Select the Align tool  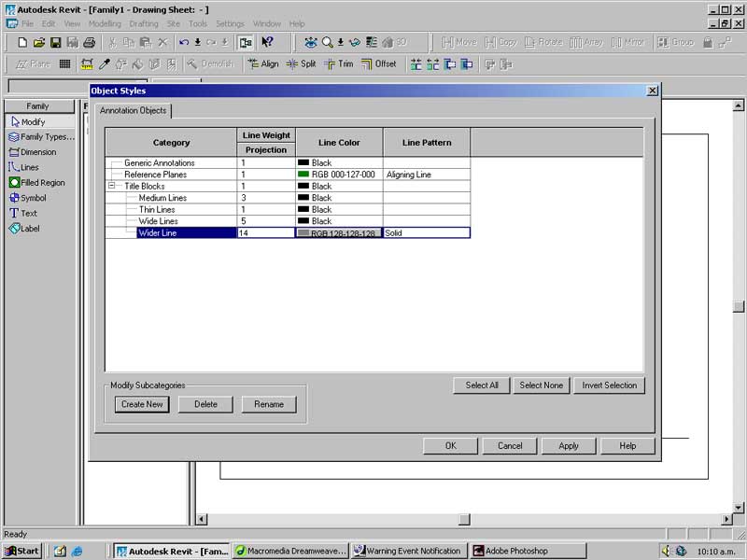[x=263, y=63]
